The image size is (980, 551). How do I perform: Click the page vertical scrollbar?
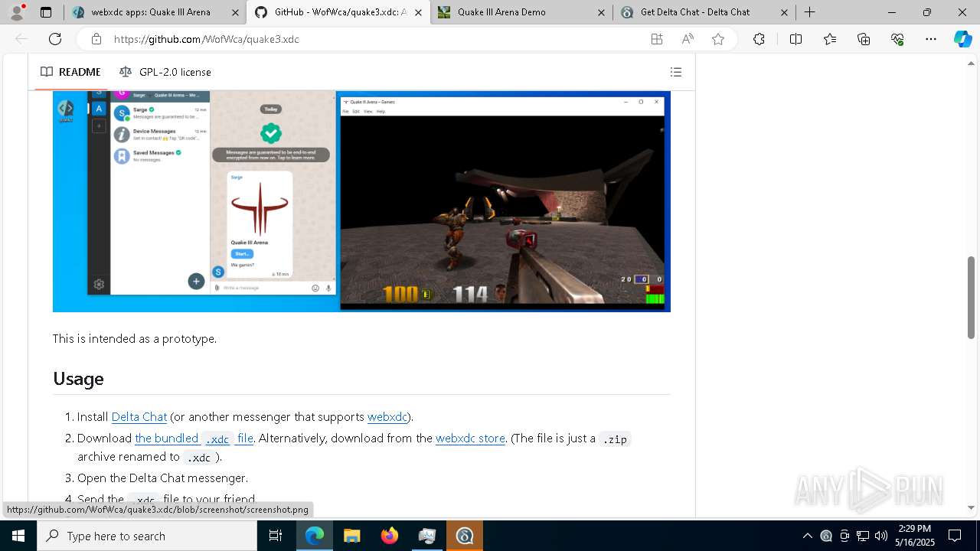[972, 298]
